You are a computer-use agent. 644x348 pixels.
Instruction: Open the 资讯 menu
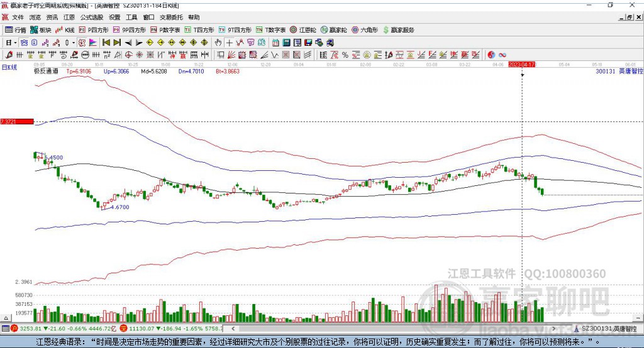[52, 17]
